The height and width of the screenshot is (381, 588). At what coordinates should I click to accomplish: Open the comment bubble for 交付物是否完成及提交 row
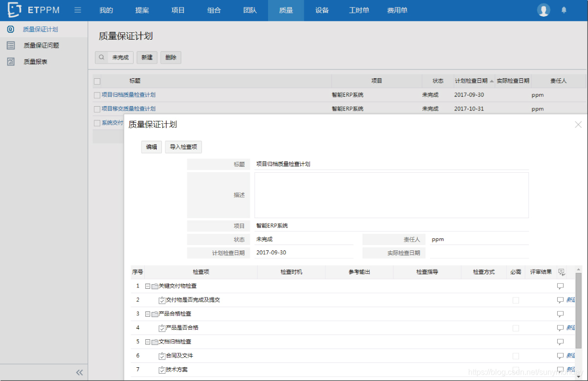click(561, 300)
